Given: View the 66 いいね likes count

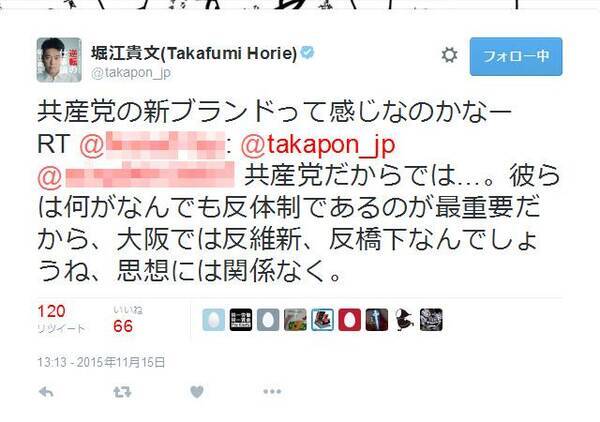Looking at the screenshot, I should (x=123, y=326).
